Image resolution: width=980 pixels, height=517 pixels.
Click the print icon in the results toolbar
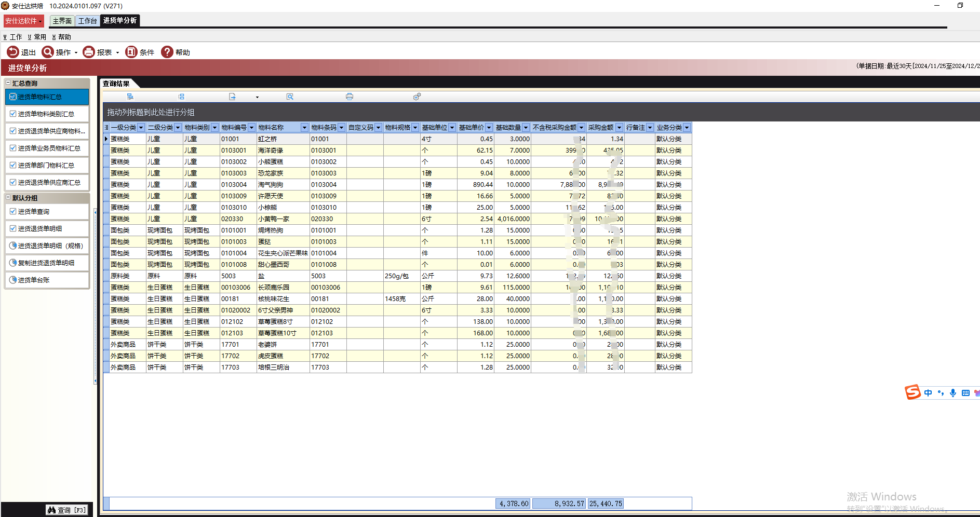click(350, 97)
